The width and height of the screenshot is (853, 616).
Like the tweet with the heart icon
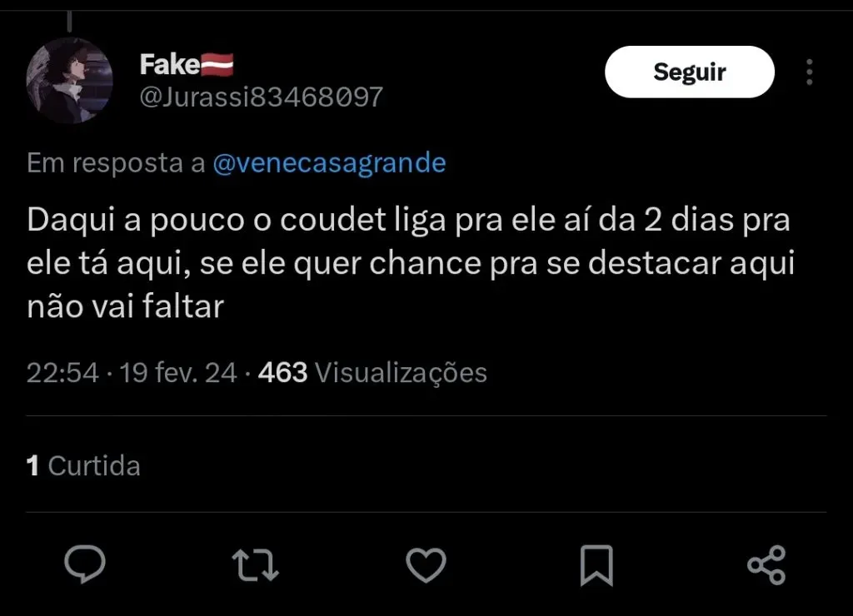[426, 566]
